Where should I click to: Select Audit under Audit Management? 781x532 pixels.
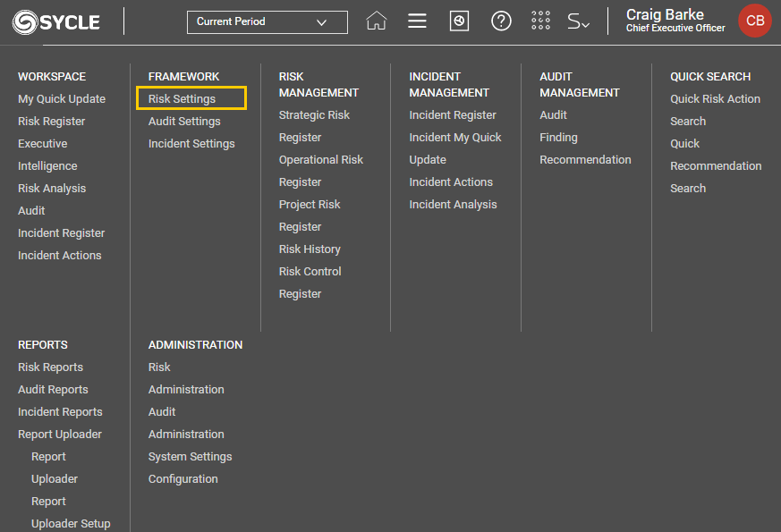point(553,115)
